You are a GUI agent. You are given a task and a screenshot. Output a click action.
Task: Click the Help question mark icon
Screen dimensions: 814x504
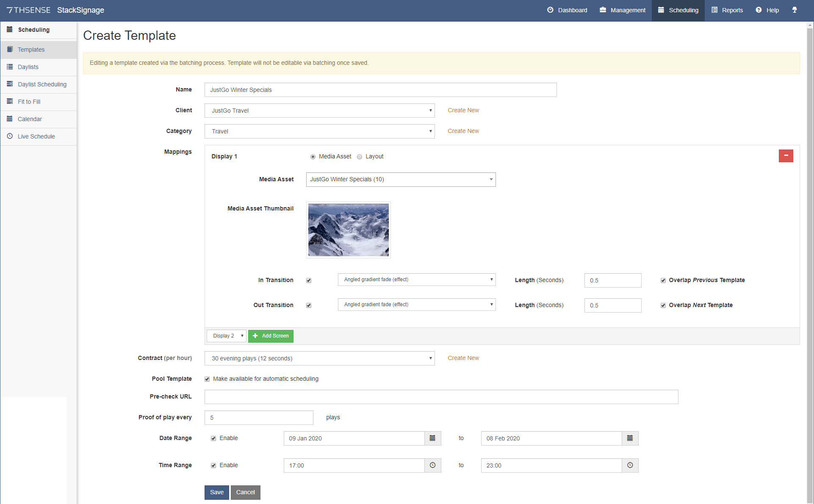pyautogui.click(x=759, y=10)
